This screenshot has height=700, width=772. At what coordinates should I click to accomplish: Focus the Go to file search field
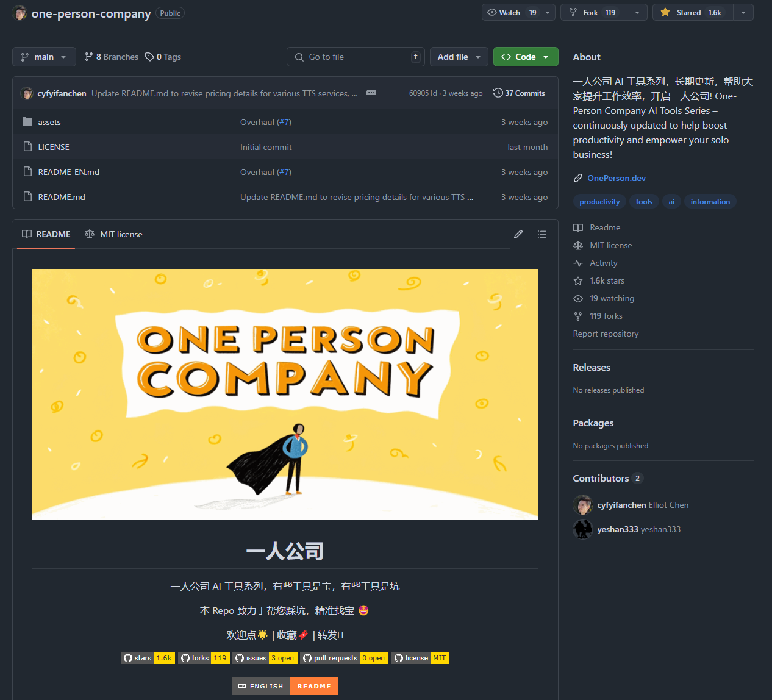tap(356, 57)
